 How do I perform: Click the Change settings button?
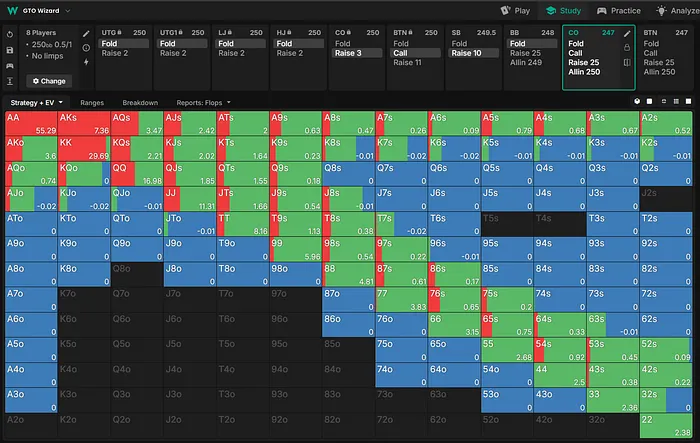tap(47, 81)
